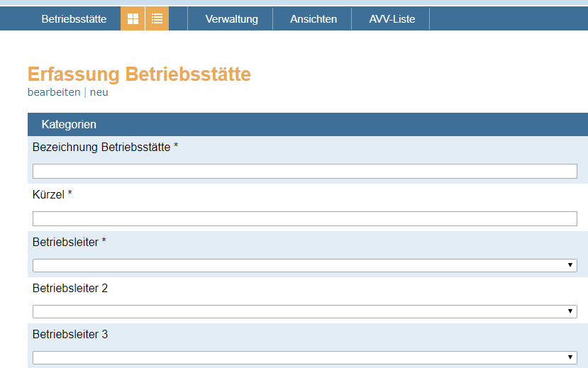
Task: Open the Betriebsleiter 3 combo box
Action: coord(304,357)
